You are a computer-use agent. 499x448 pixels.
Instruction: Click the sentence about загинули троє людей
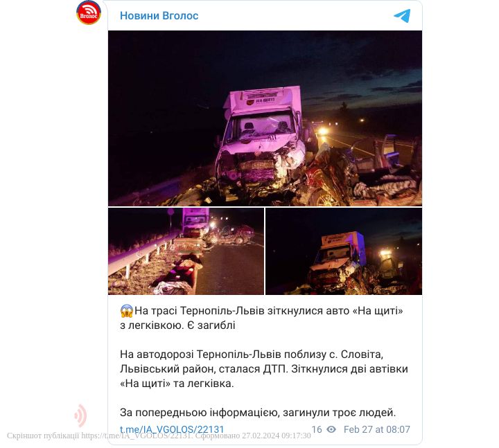tap(258, 413)
